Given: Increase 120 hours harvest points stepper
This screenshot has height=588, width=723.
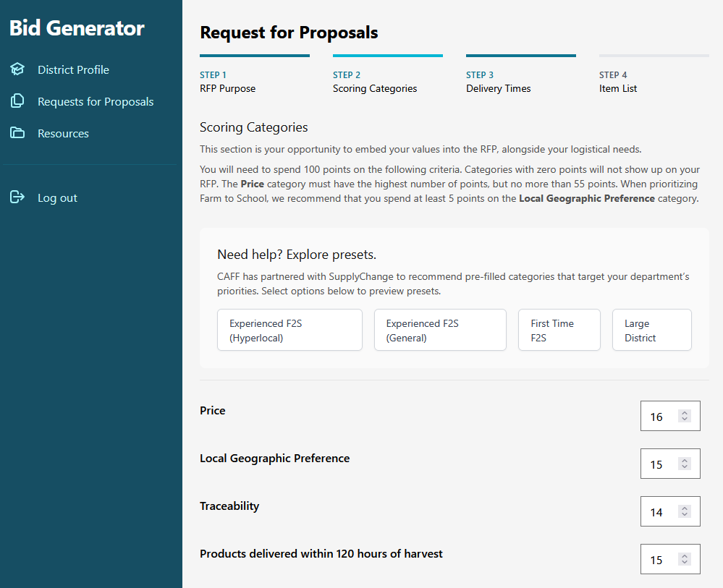Looking at the screenshot, I should click(x=685, y=556).
